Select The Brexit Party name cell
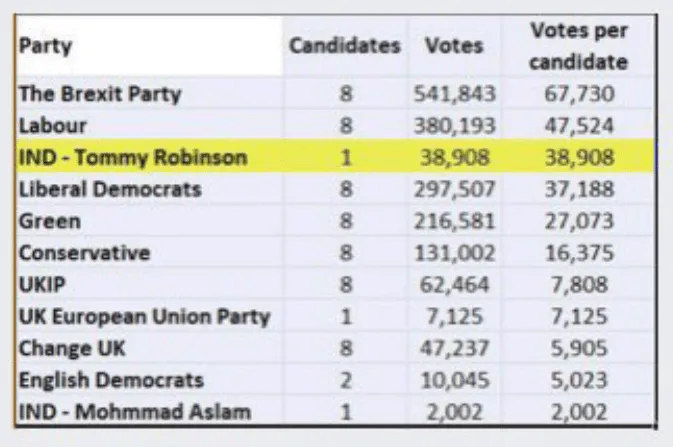 (x=150, y=94)
